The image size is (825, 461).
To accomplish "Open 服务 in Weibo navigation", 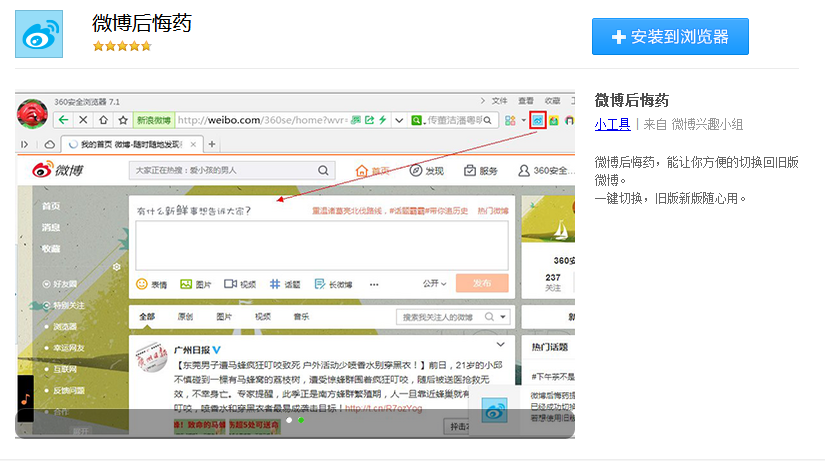I will click(x=481, y=171).
